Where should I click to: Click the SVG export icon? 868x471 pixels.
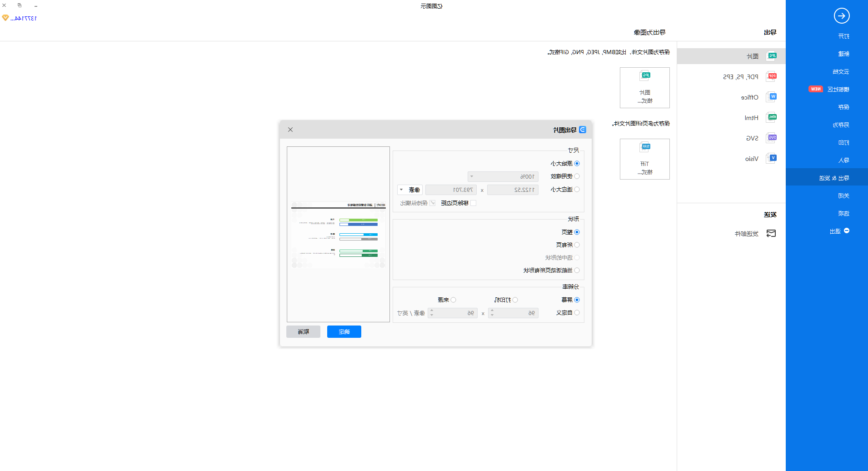[x=772, y=138]
